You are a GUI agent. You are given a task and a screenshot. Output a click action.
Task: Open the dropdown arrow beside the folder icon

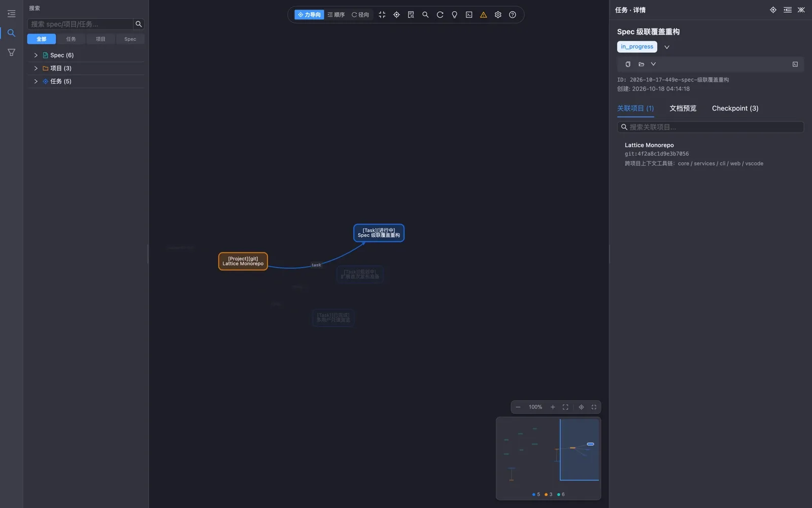tap(653, 64)
